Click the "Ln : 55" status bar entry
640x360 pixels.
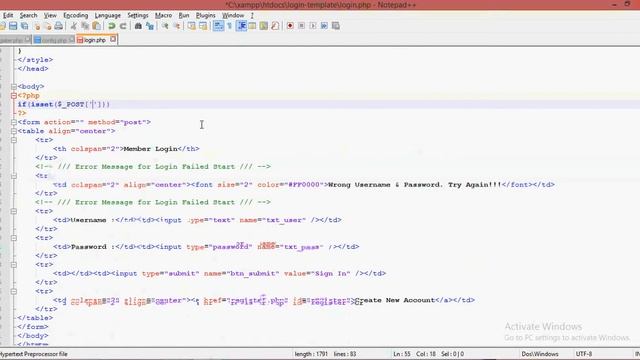(402, 354)
